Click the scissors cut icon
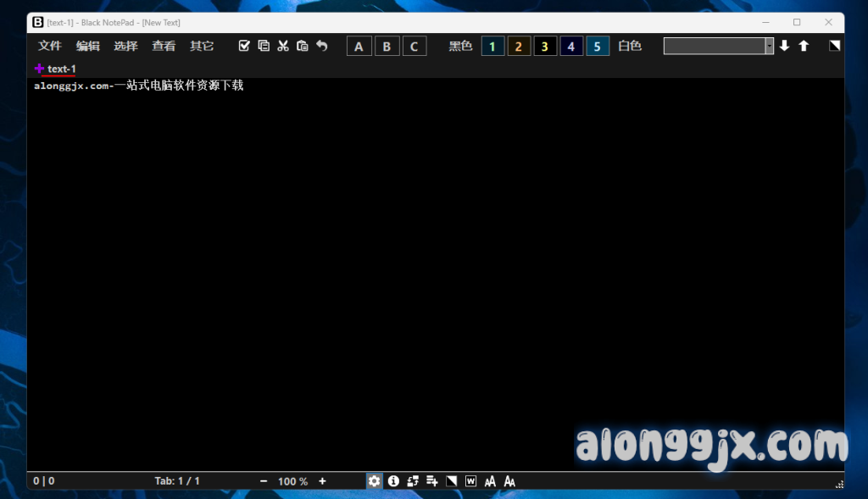 coord(283,46)
